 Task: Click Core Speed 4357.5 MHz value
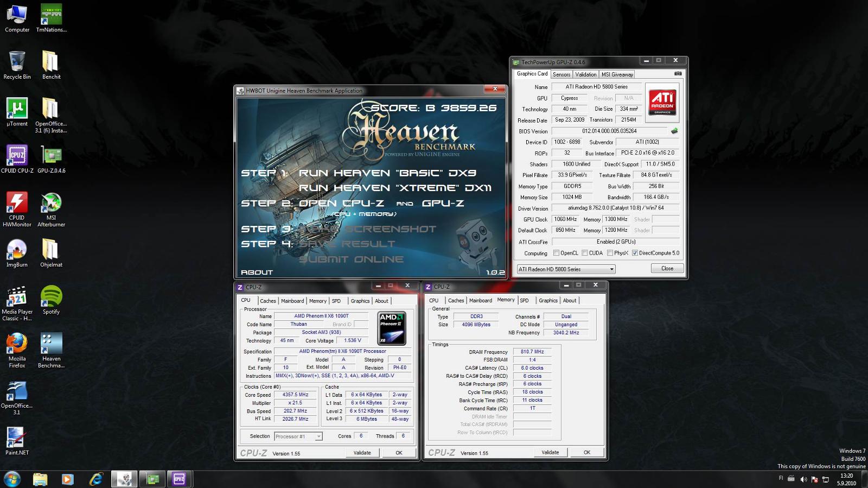295,395
